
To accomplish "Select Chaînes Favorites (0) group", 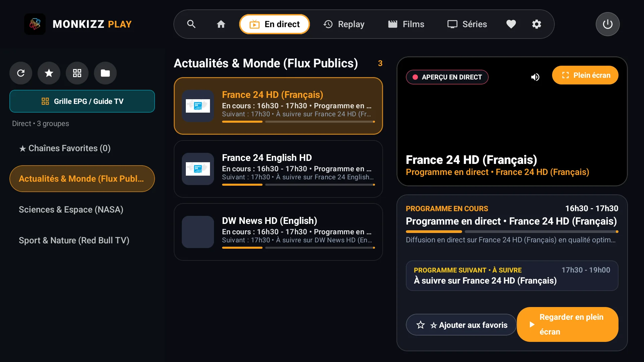I will 82,148.
